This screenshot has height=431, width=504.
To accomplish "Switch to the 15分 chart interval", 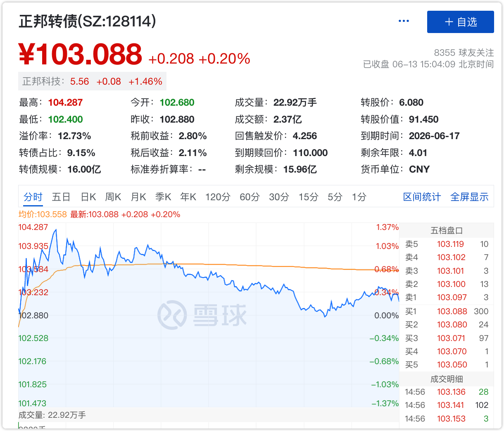I will [x=309, y=197].
